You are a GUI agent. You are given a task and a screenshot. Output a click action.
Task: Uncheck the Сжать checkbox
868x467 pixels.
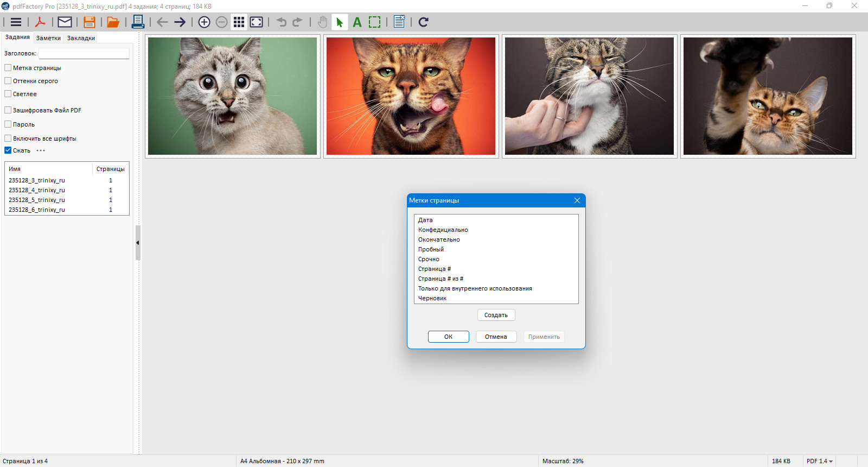(8, 150)
